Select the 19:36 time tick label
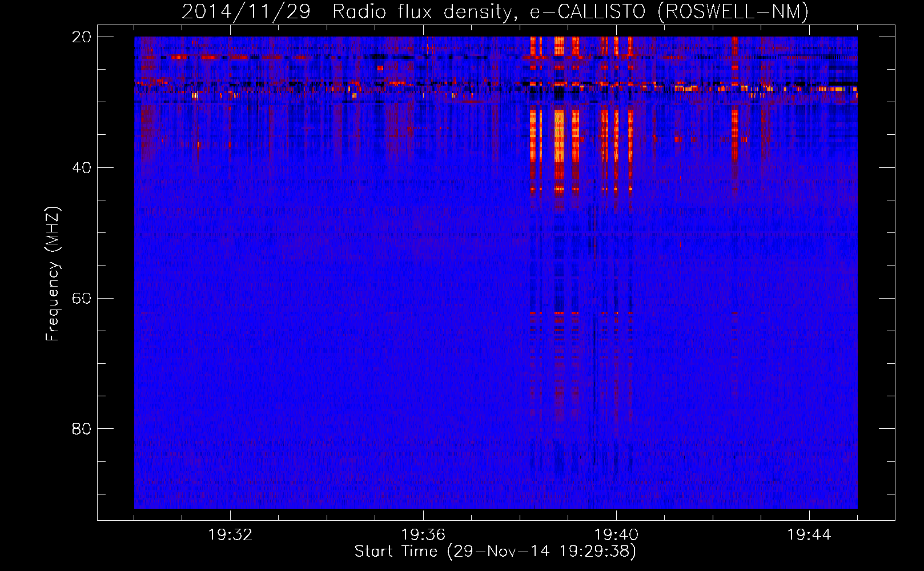The image size is (924, 571). click(423, 535)
